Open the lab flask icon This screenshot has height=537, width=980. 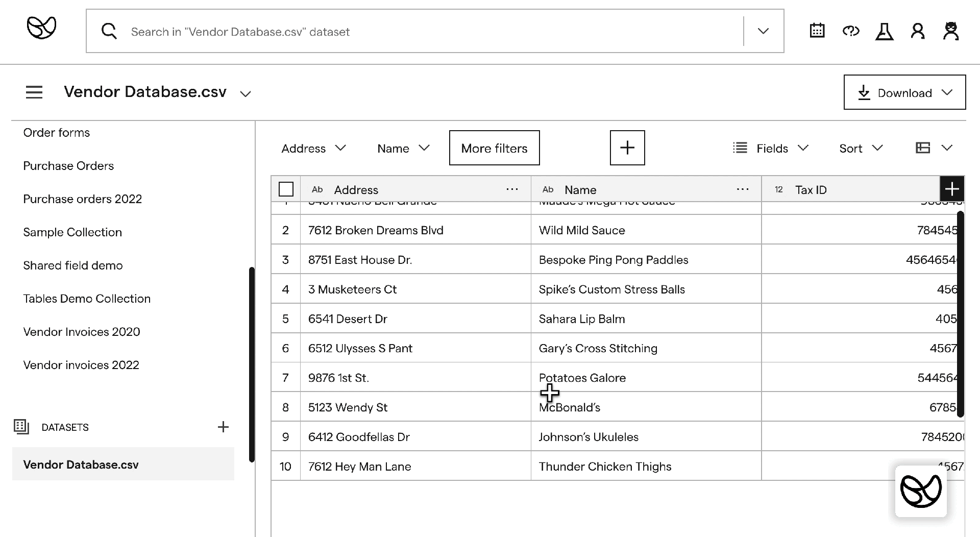[885, 31]
